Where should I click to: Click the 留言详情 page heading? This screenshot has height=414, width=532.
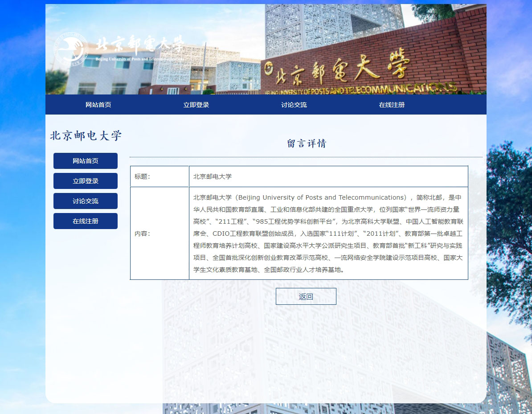306,143
